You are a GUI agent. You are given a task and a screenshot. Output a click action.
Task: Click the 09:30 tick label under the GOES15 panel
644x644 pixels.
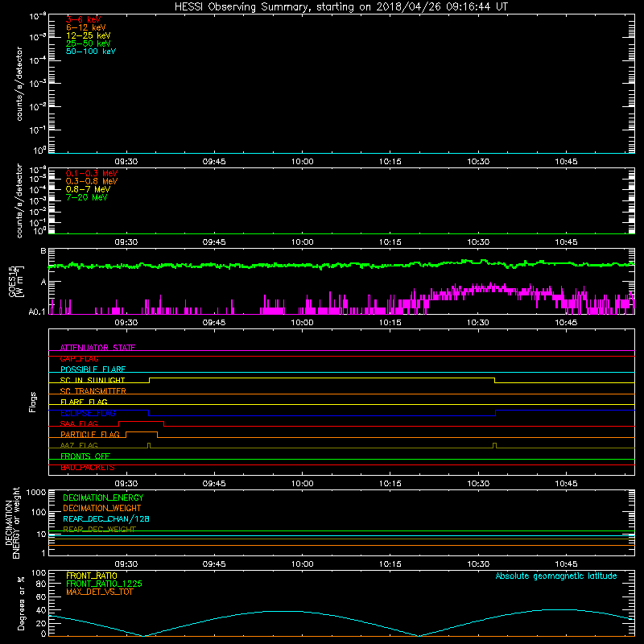pyautogui.click(x=126, y=323)
